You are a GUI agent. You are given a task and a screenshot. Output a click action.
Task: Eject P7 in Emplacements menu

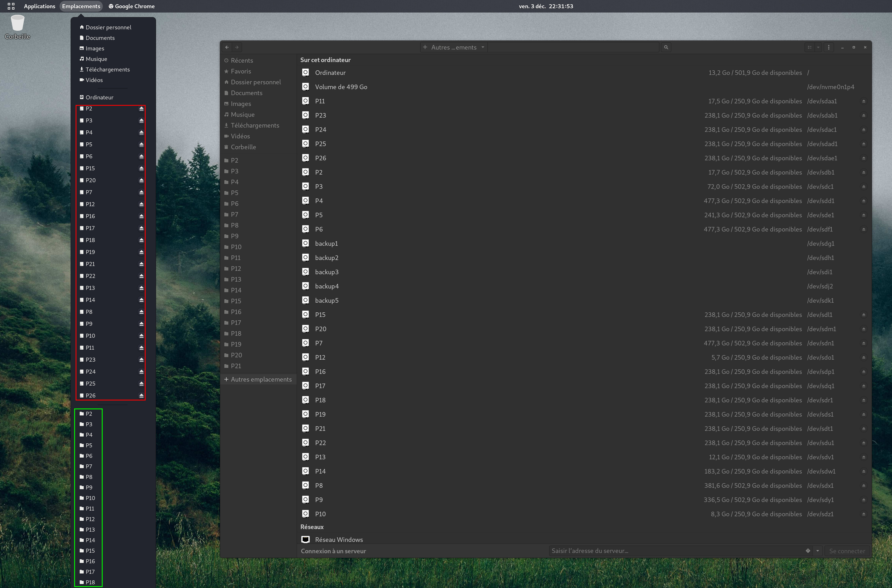(x=141, y=192)
